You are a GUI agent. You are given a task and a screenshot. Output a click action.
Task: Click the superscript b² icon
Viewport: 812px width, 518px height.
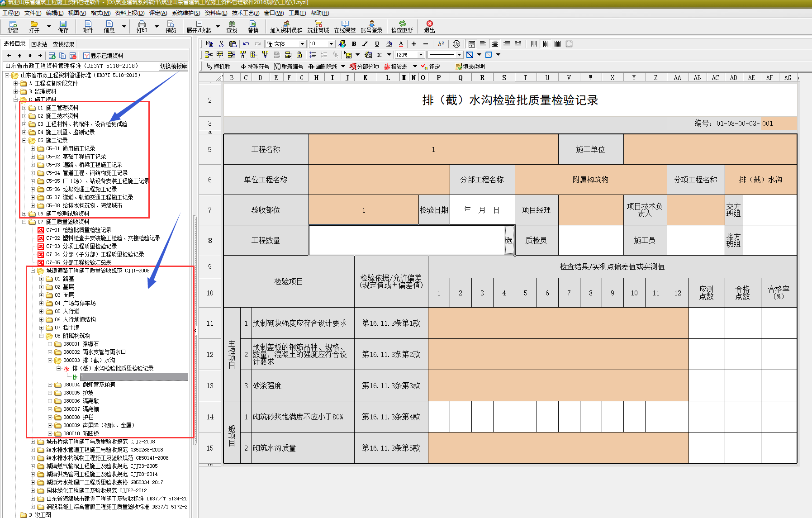tap(441, 44)
